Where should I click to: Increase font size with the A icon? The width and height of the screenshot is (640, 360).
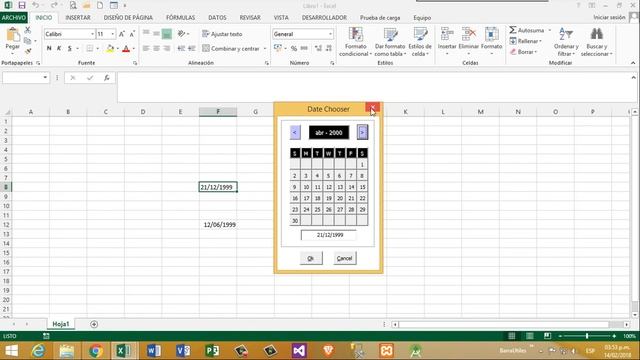click(x=122, y=34)
